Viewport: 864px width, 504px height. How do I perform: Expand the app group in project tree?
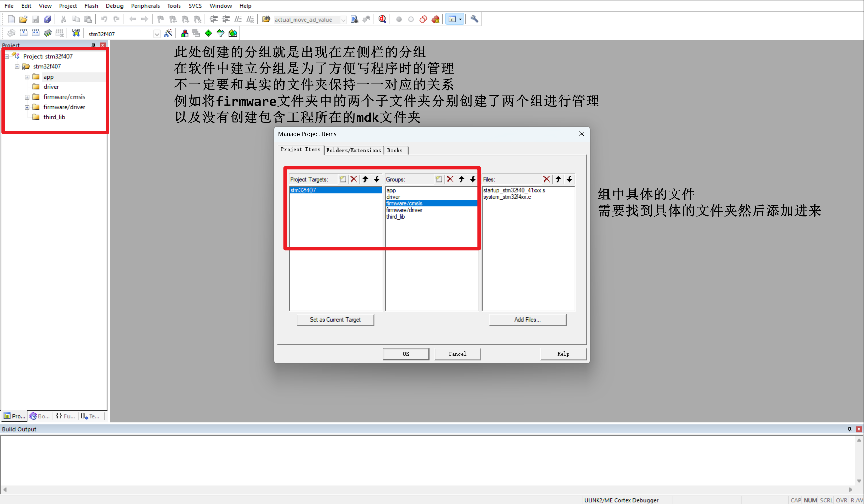(x=27, y=77)
